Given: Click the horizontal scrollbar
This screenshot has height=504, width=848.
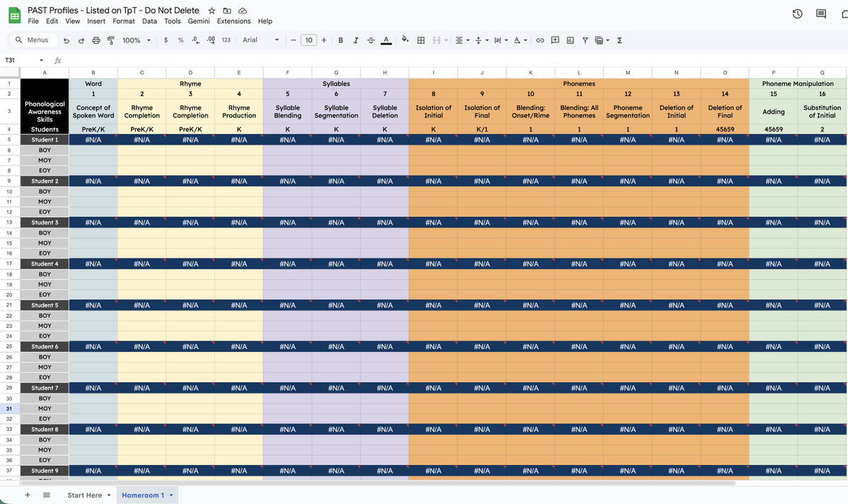Looking at the screenshot, I should tap(378, 483).
